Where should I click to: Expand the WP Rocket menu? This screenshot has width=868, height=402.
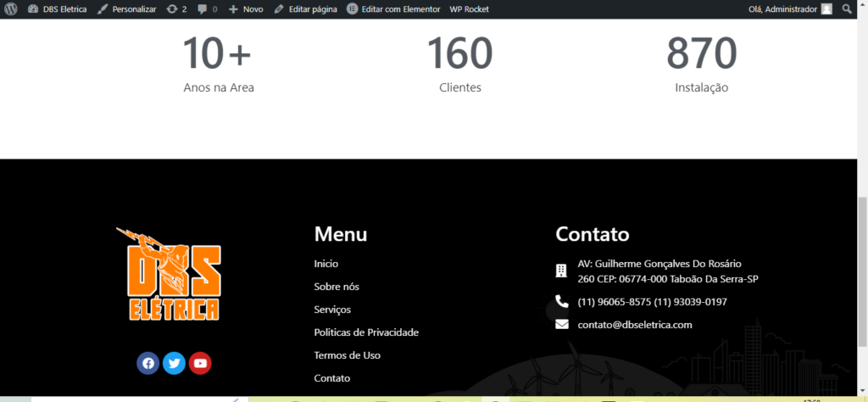tap(469, 9)
